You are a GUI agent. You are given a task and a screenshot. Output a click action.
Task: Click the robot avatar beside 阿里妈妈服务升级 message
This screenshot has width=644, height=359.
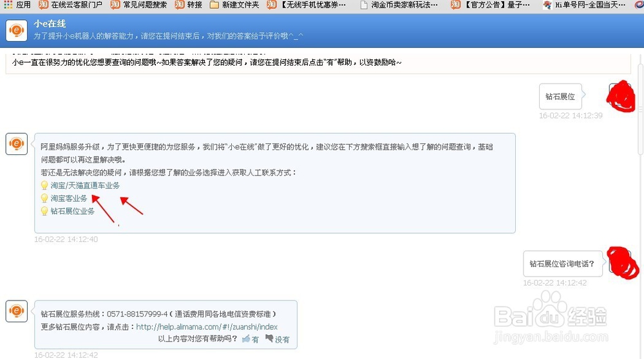point(17,143)
